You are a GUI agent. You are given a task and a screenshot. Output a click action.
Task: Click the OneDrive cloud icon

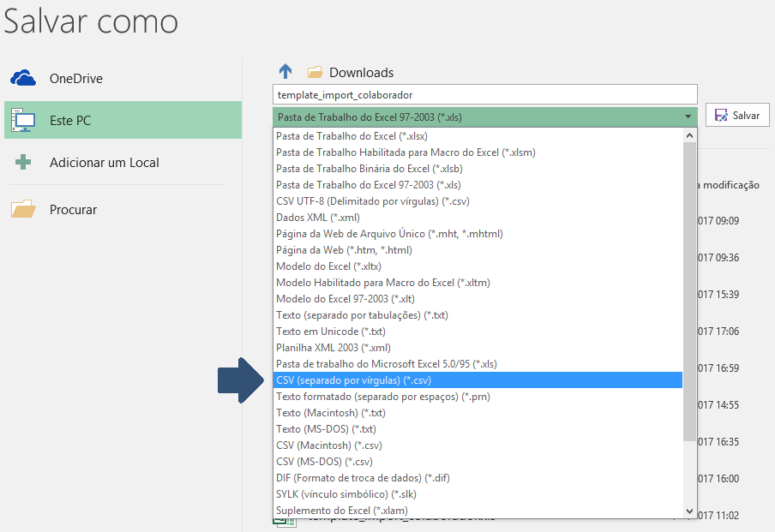pos(23,79)
